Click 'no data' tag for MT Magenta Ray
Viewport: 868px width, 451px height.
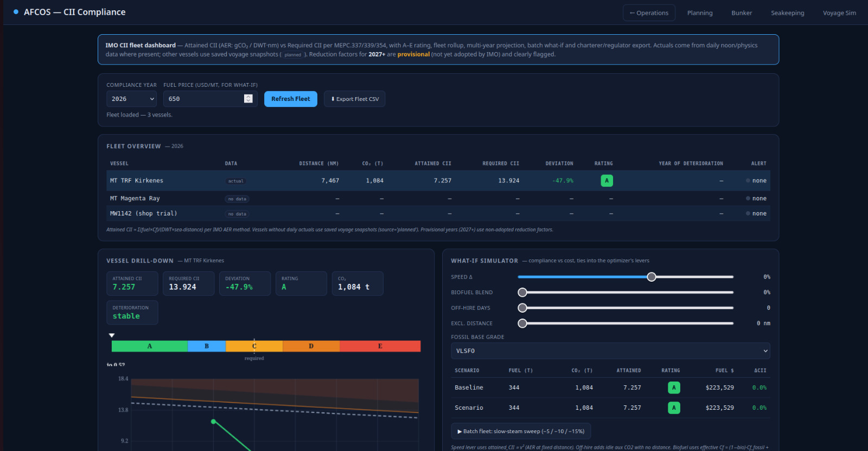click(x=237, y=199)
